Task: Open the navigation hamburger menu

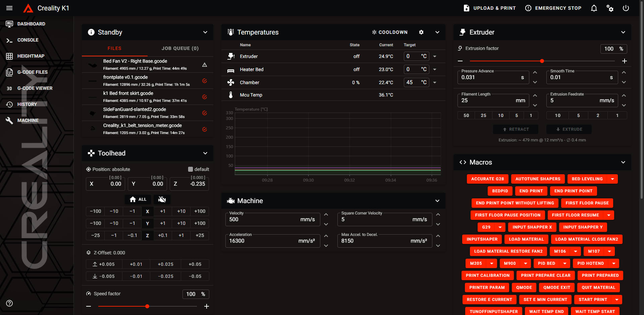Action: (9, 8)
